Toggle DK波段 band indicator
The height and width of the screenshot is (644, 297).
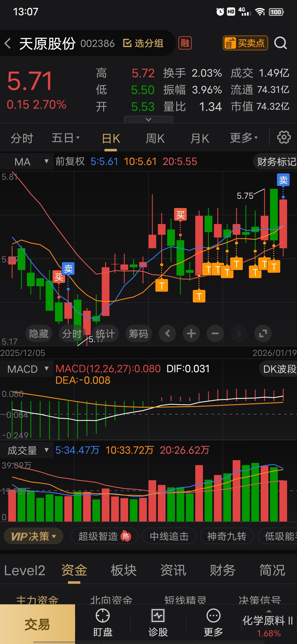click(x=278, y=369)
